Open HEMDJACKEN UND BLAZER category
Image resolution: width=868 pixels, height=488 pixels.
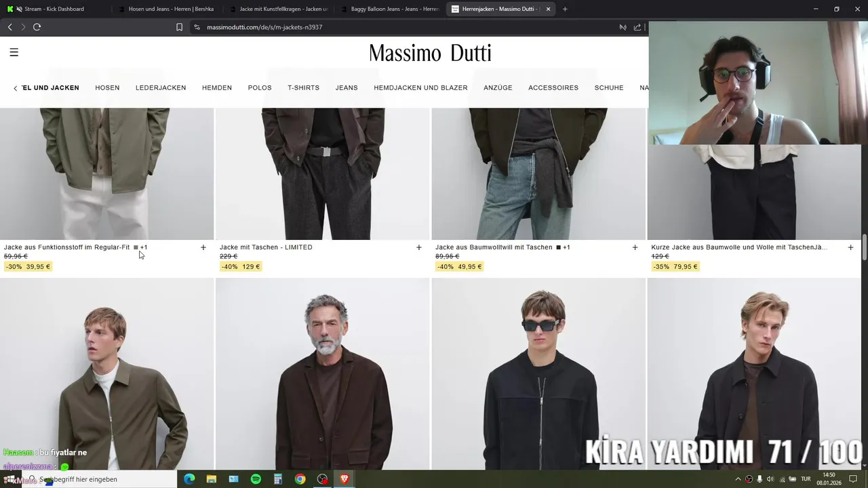(x=420, y=88)
